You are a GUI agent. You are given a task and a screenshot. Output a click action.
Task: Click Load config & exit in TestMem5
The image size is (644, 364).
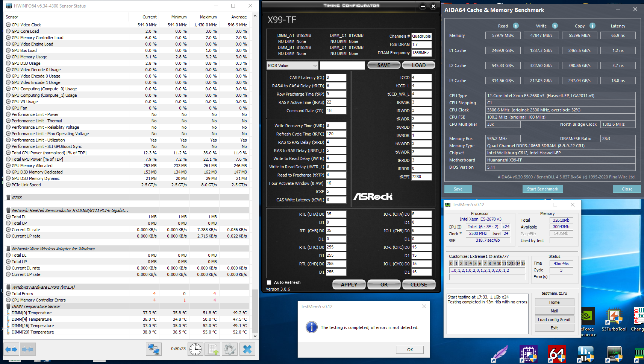[x=554, y=320]
